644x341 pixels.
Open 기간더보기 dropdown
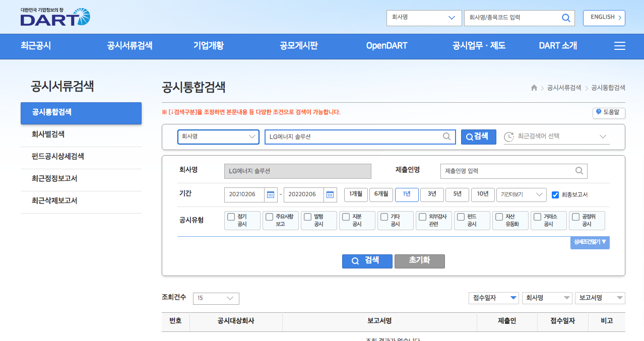(x=522, y=194)
